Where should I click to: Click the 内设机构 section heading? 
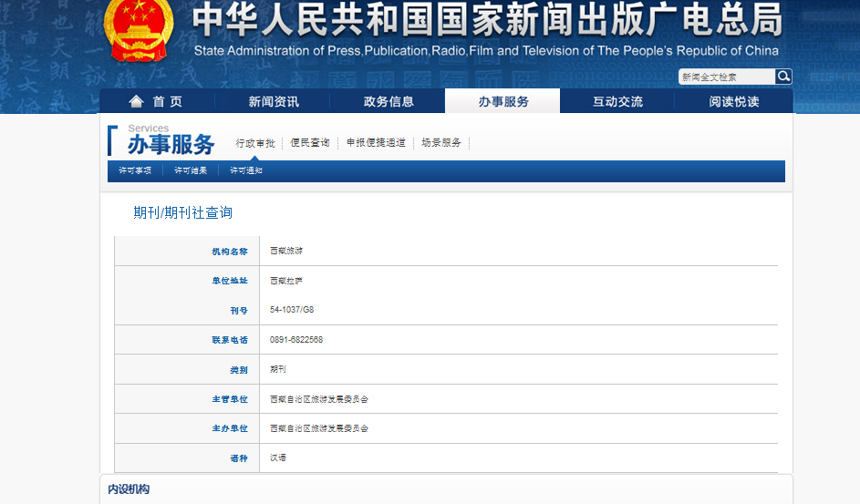point(129,489)
